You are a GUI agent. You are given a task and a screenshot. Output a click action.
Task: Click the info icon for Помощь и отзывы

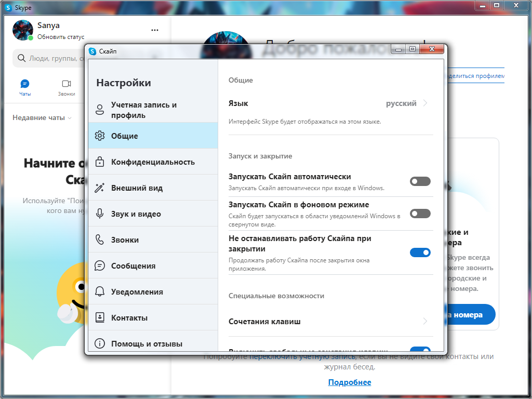(99, 343)
